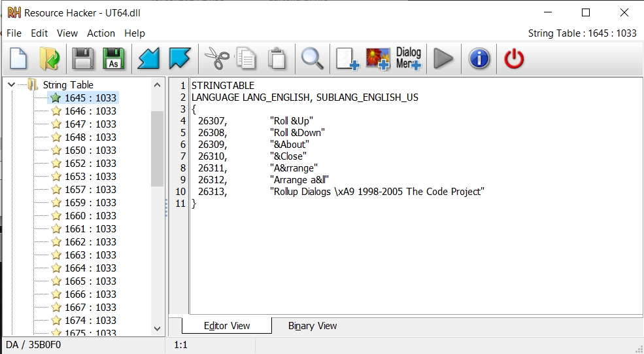Select tree item 1647 : 1033
The height and width of the screenshot is (354, 644).
coord(90,124)
